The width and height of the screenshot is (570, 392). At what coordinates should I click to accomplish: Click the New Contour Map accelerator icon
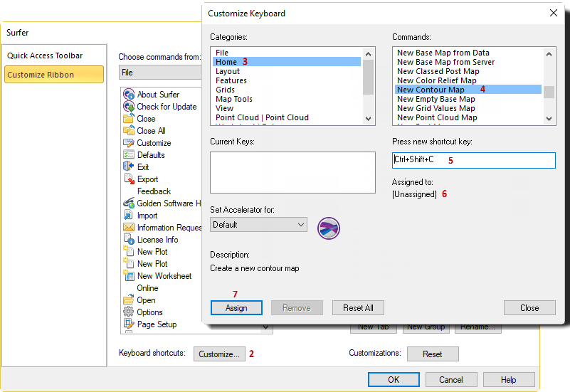pyautogui.click(x=329, y=228)
